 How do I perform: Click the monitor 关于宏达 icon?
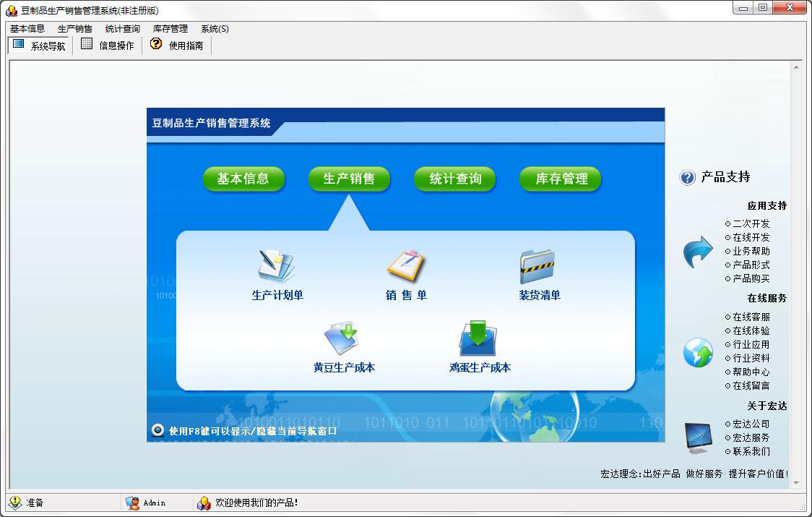698,438
